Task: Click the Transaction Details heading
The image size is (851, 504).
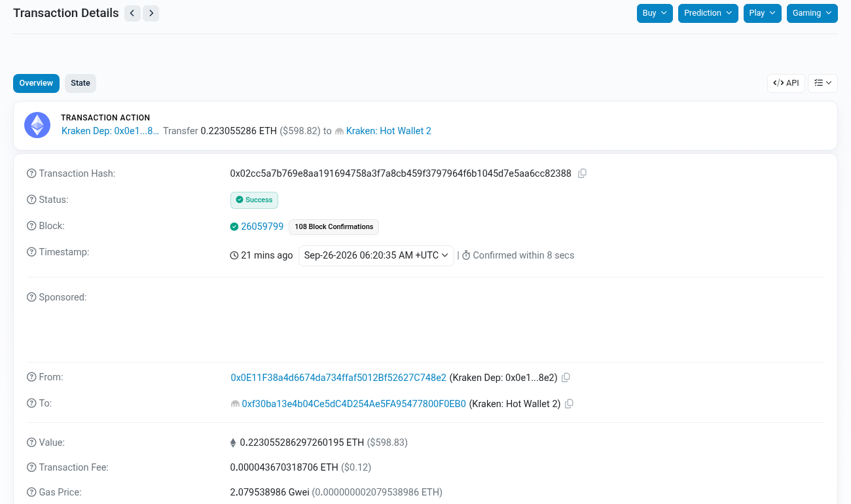Action: 66,13
